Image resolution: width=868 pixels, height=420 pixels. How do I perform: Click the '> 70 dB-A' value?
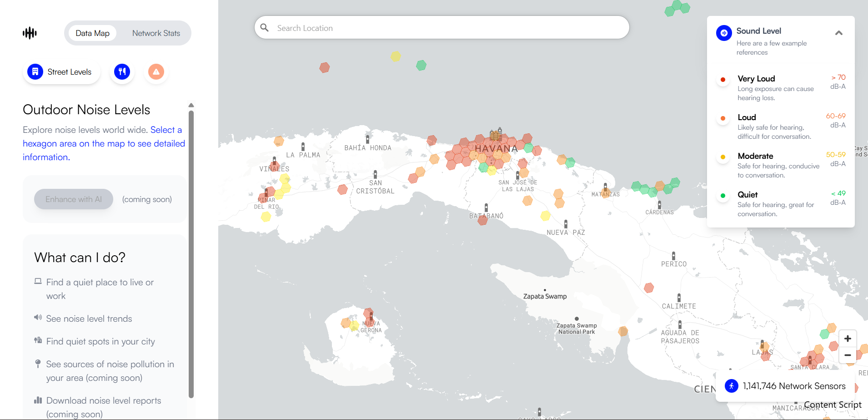click(x=838, y=82)
